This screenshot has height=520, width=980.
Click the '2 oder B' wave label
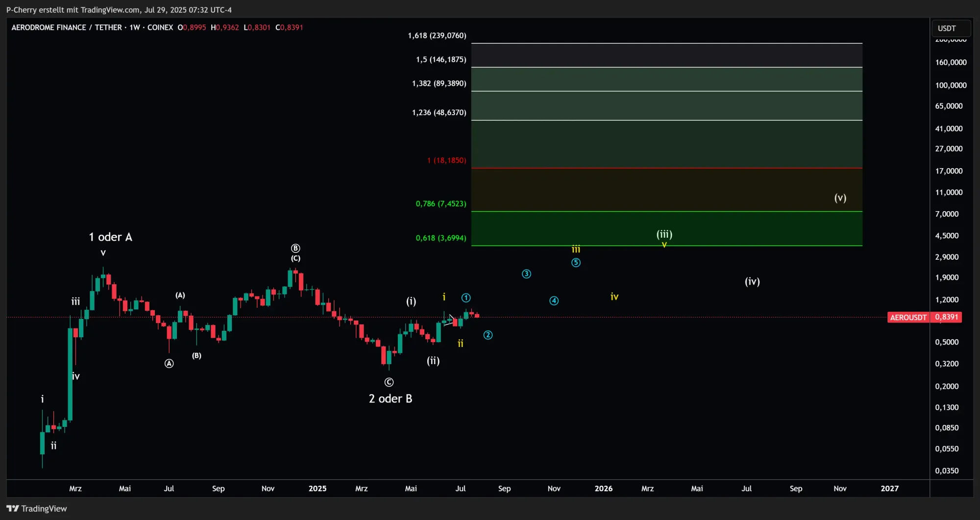coord(391,398)
